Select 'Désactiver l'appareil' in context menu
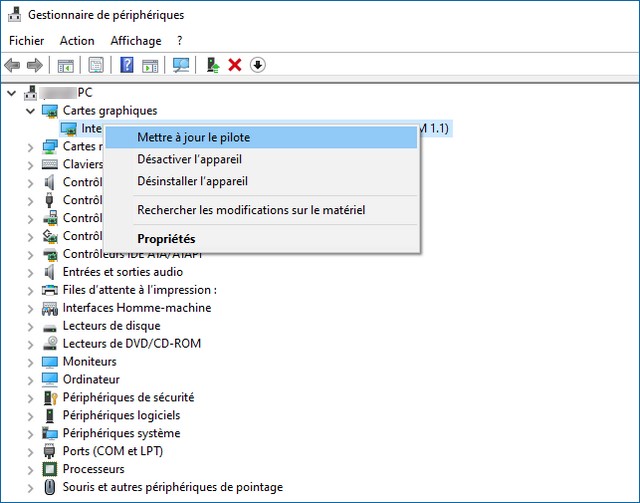 (189, 159)
